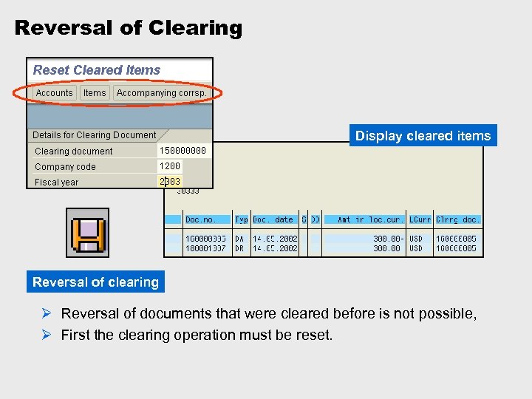Click the Save floppy disk icon
The image size is (532, 399).
tap(87, 233)
